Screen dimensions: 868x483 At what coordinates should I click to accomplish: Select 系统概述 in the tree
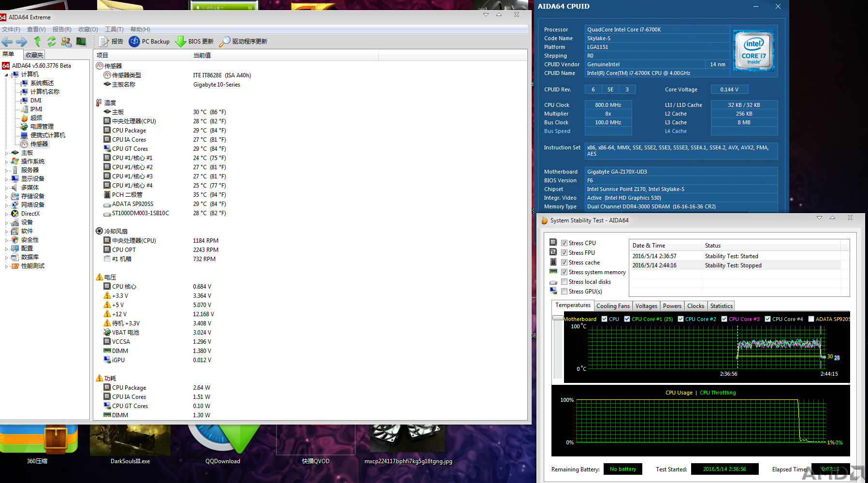42,83
